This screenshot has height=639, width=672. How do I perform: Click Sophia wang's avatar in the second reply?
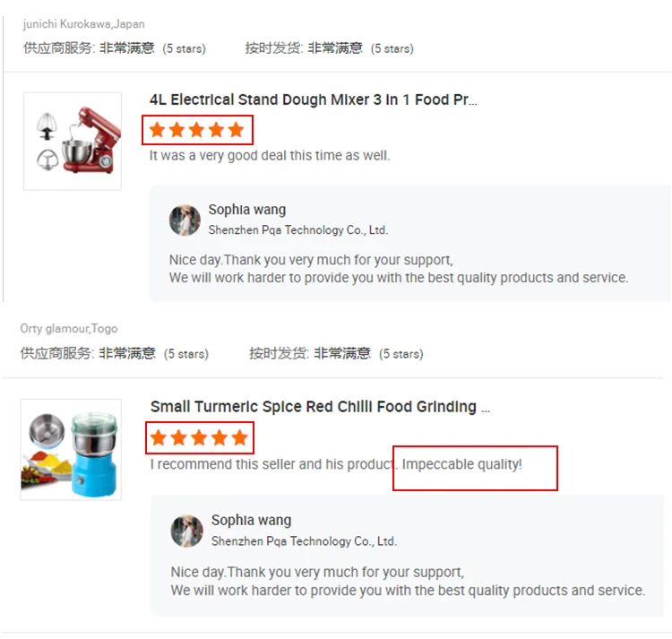coord(187,531)
